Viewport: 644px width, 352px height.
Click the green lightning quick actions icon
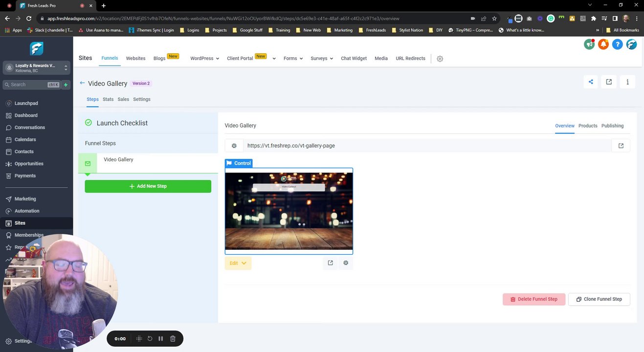pos(66,85)
